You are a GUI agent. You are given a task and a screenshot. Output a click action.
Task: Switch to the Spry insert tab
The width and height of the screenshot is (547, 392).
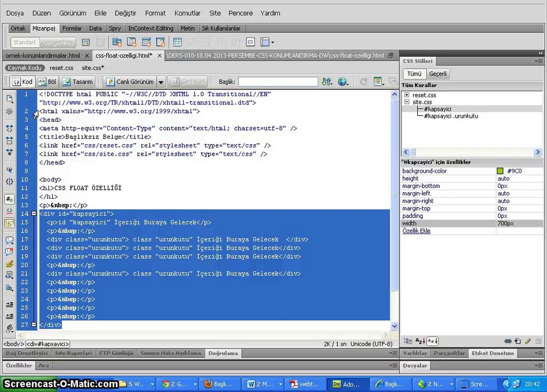pos(115,28)
